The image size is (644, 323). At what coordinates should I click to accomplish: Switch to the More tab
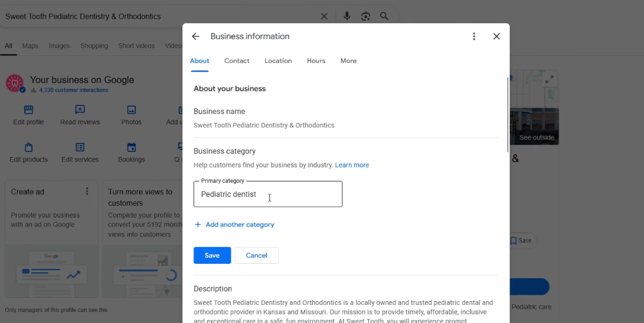coord(348,61)
